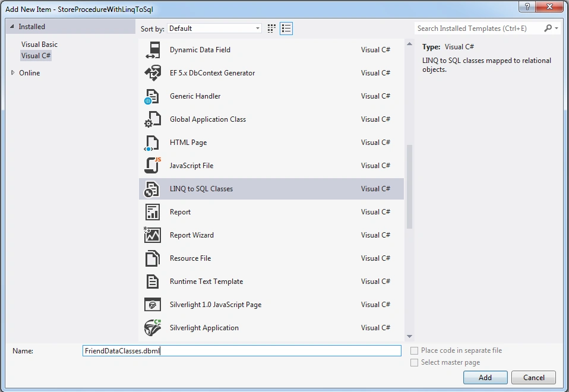Select the Generic Handler name text
This screenshot has width=569, height=392.
coord(195,96)
